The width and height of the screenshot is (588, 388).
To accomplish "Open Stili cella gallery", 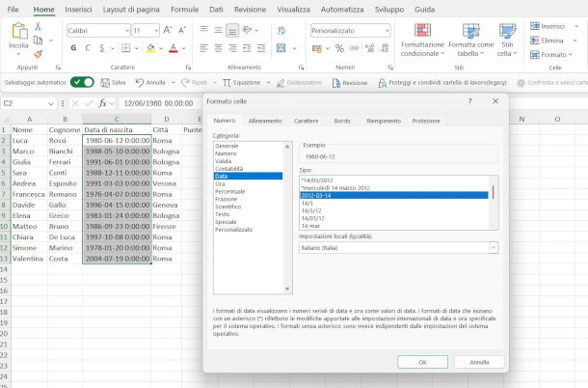I will 507,40.
